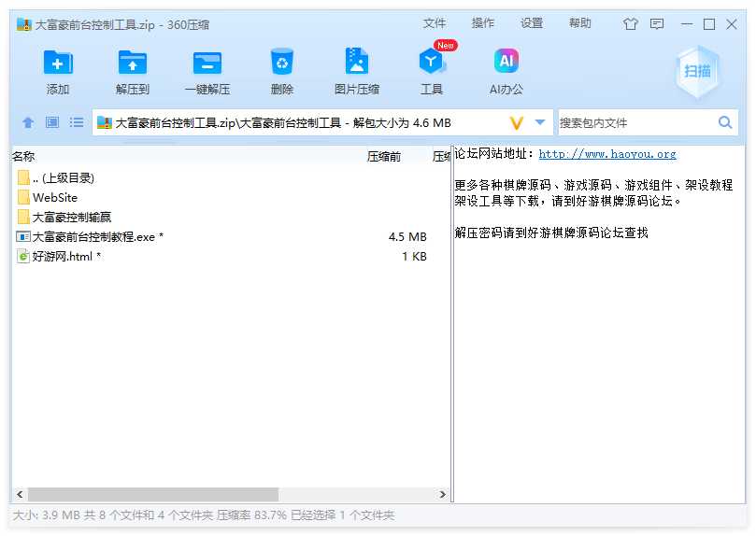Screen dimensions: 756x536
Task: Click the 大富豪控制输赢 folder icon
Action: tap(23, 218)
